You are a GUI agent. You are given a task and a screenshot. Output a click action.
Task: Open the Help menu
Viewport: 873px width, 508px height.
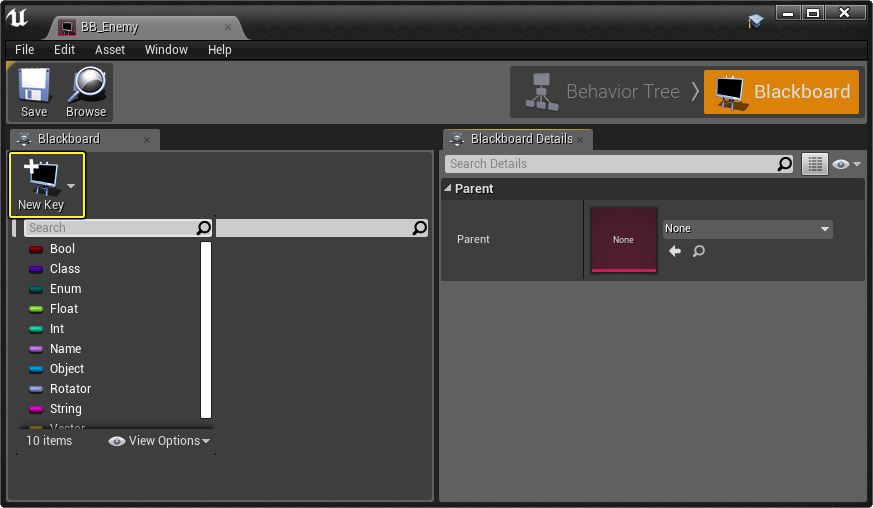[219, 50]
